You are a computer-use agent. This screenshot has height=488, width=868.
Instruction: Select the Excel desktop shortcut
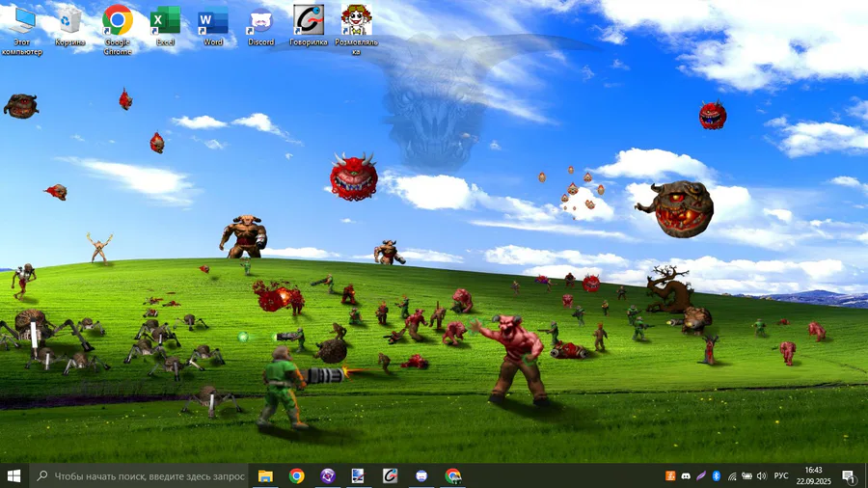(x=165, y=26)
